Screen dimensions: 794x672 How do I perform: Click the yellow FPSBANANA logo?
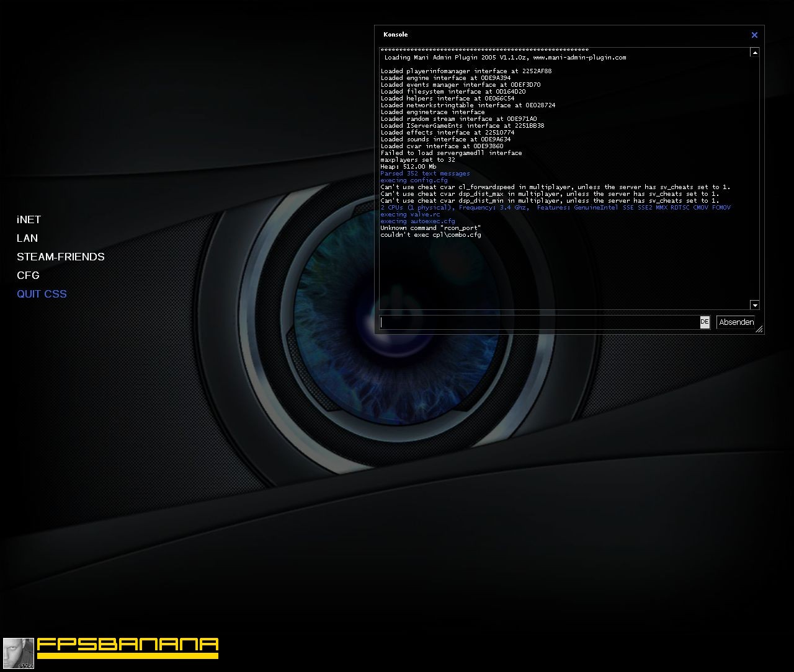127,647
